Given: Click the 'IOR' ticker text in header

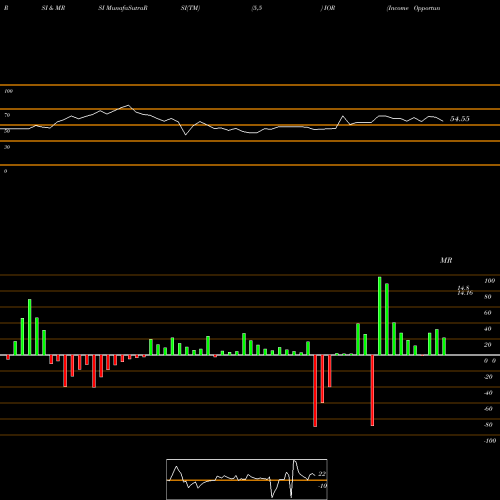Looking at the screenshot, I should [329, 8].
